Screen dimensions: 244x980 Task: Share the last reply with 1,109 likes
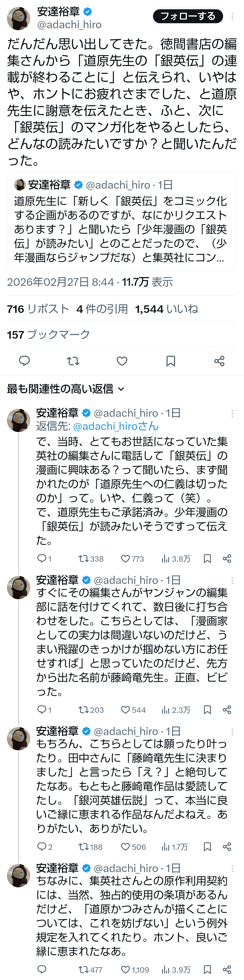[x=227, y=969]
